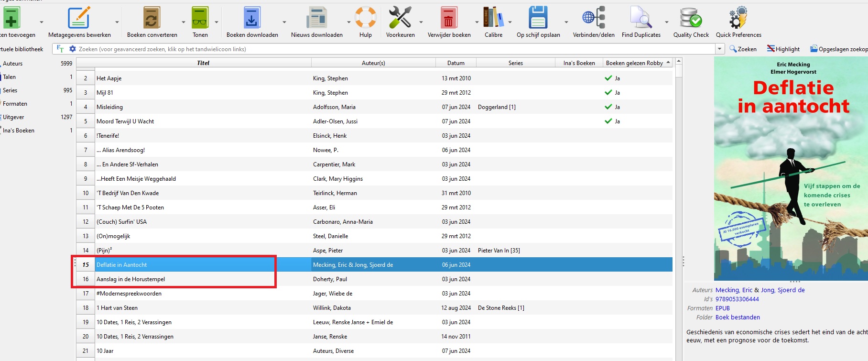This screenshot has width=868, height=361.
Task: Open Find Duplicates dropdown arrow
Action: coord(667,22)
